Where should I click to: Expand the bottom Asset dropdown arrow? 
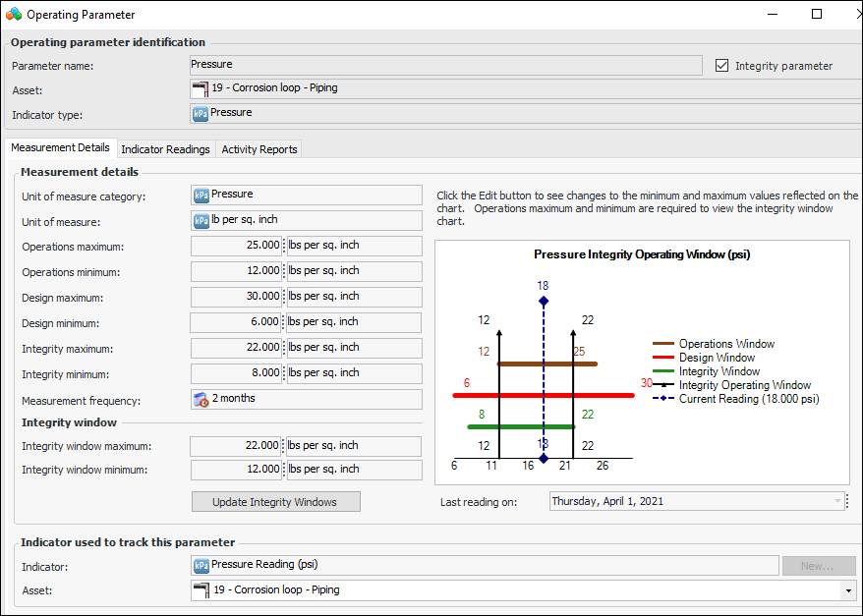848,590
